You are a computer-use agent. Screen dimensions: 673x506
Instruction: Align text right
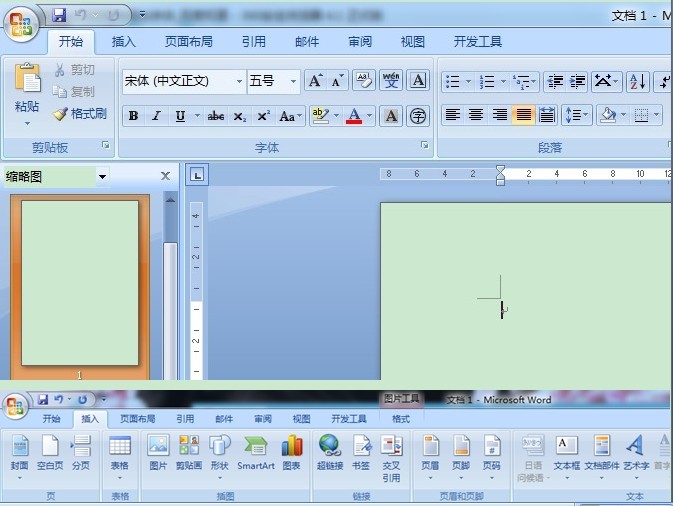point(500,115)
